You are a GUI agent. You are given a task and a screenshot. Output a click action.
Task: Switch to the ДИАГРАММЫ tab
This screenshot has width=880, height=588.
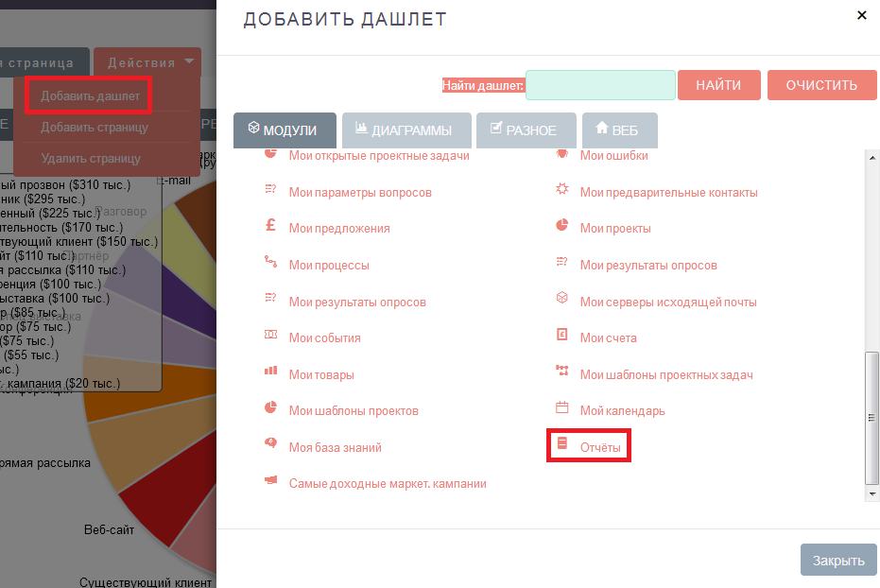406,130
